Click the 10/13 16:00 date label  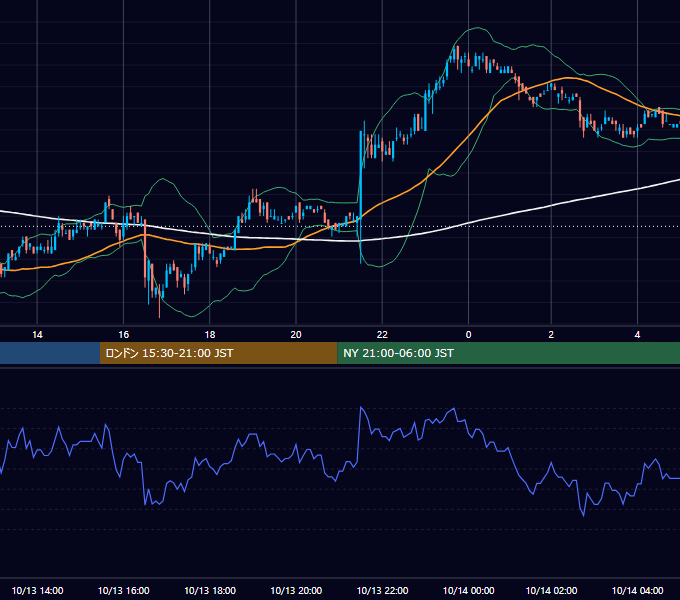124,590
